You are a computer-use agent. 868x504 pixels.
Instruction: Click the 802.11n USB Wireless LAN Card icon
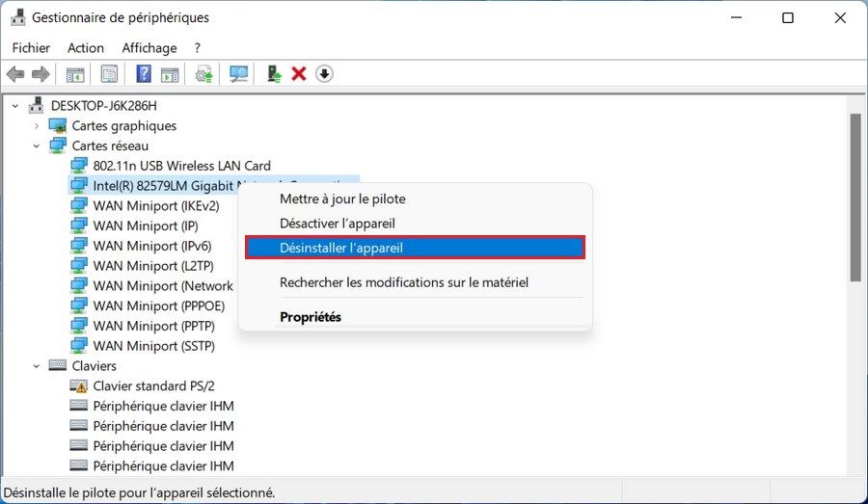79,166
